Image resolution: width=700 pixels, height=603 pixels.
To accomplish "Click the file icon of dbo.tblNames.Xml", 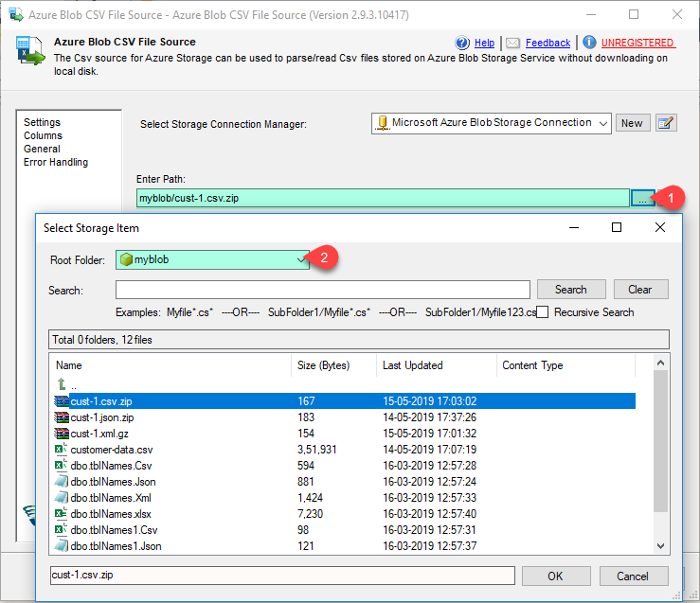I will click(x=62, y=498).
